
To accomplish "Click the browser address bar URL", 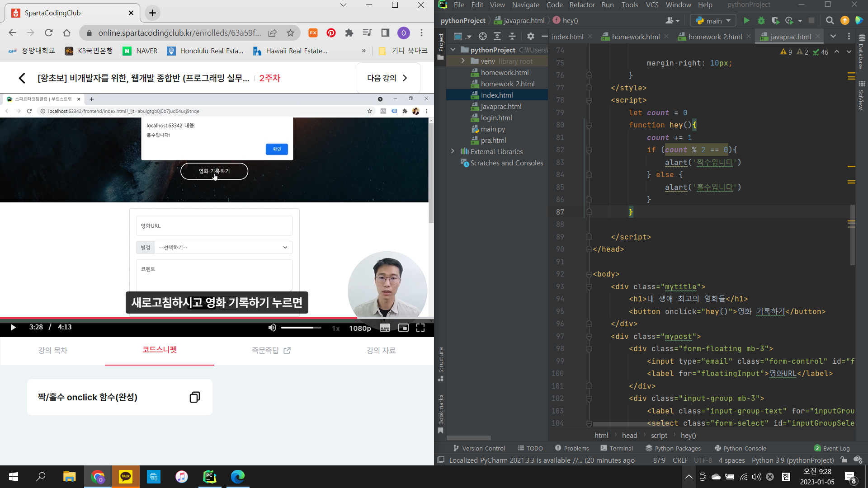I will coord(179,33).
